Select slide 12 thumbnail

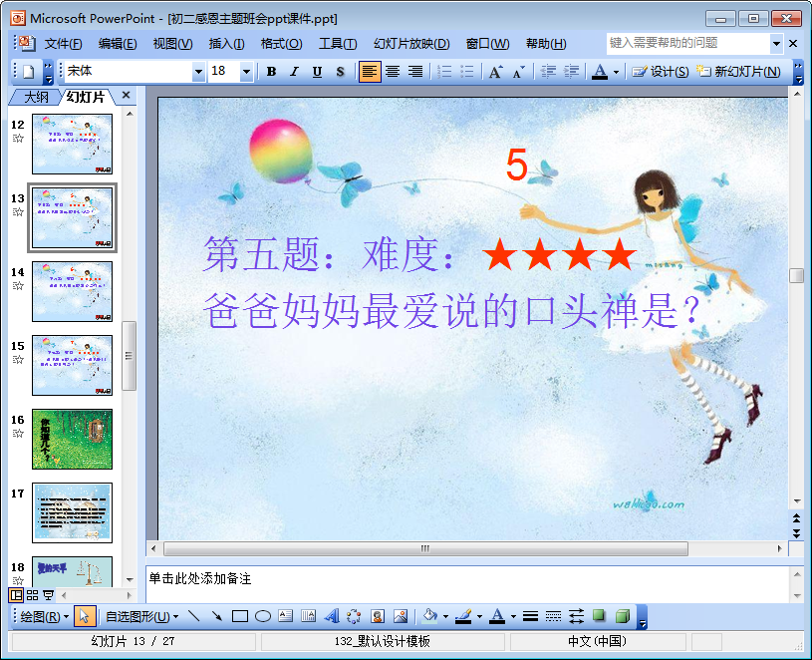72,144
